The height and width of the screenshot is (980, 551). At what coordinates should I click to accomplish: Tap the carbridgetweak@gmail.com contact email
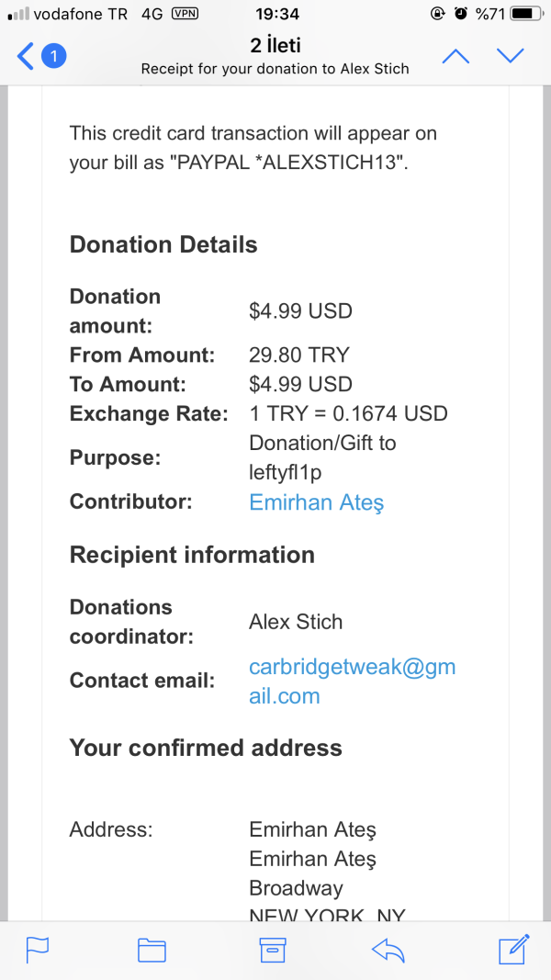[352, 681]
